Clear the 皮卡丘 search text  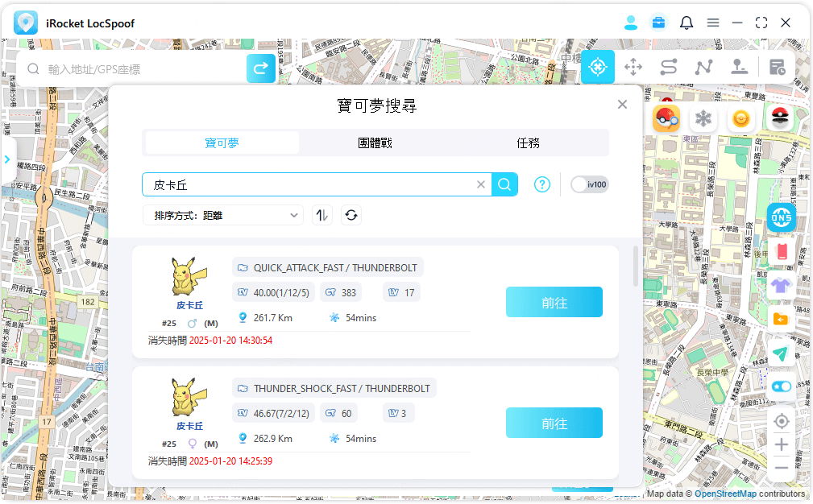point(481,184)
